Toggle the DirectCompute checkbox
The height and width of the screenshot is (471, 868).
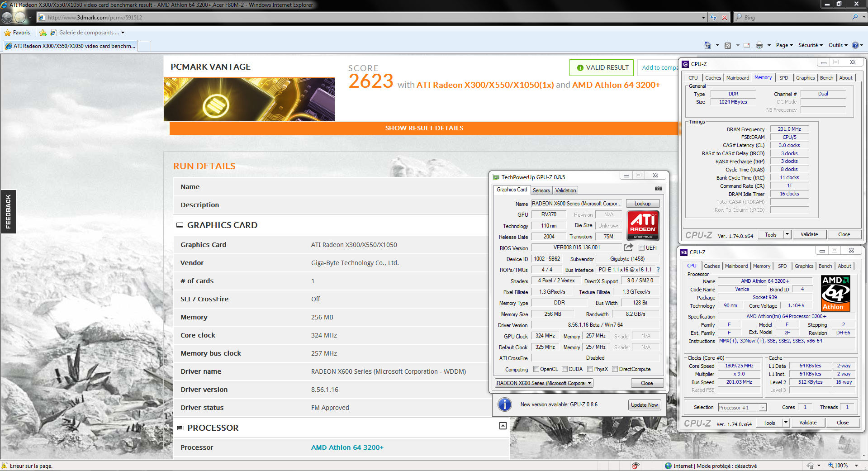[615, 369]
